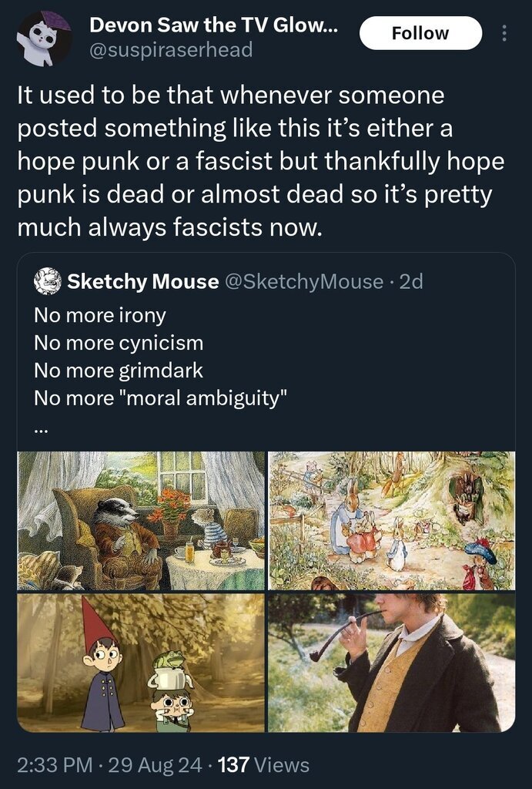This screenshot has height=789, width=532.
Task: Click Sketchy Mouse's small avatar icon
Action: [x=48, y=281]
